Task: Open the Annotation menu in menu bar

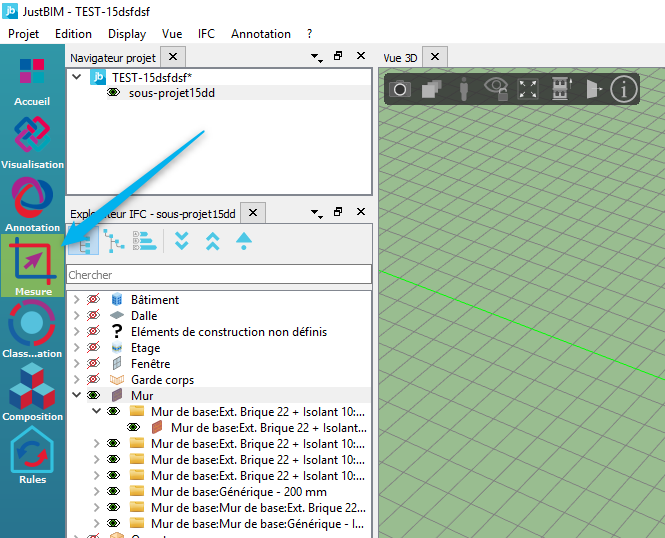Action: (261, 34)
